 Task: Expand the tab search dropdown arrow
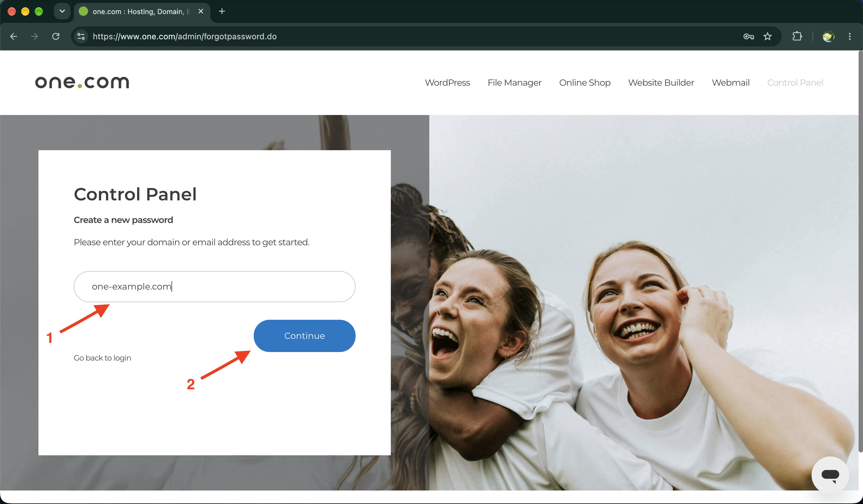(62, 11)
